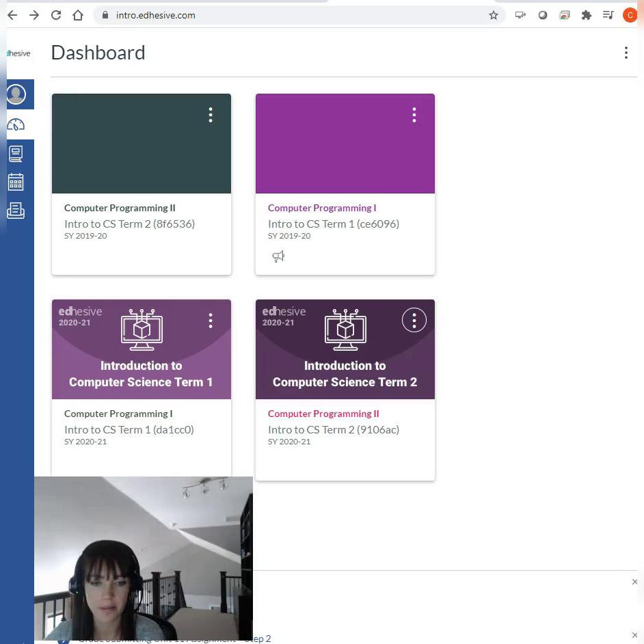Open options menu on Term 1 (ce6096) card
This screenshot has width=644, height=644.
(414, 115)
